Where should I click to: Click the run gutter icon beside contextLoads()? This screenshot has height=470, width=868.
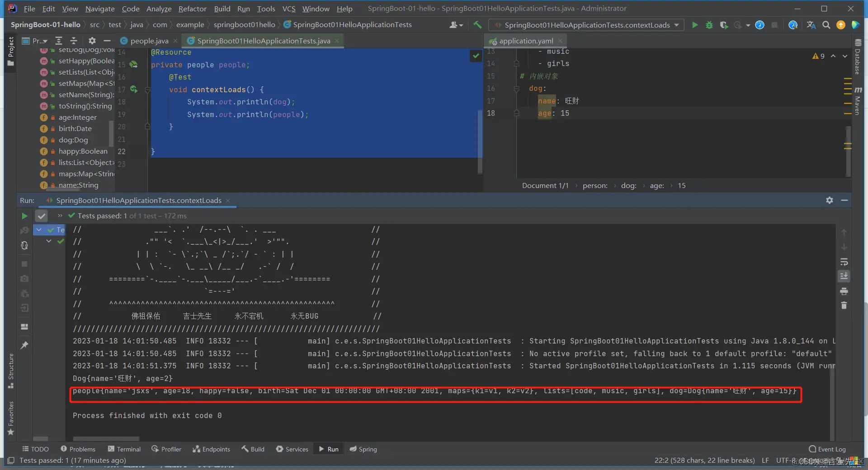point(134,89)
